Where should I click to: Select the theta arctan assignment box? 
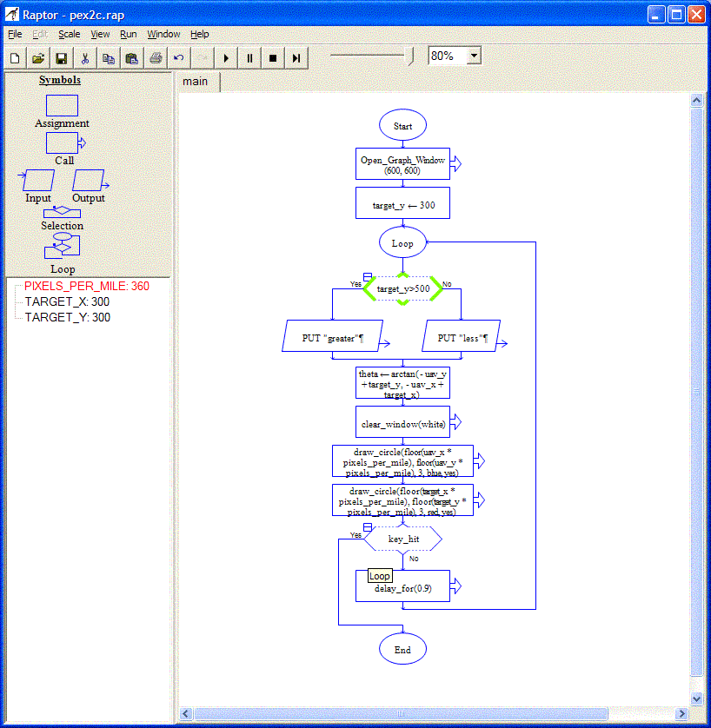tap(402, 383)
